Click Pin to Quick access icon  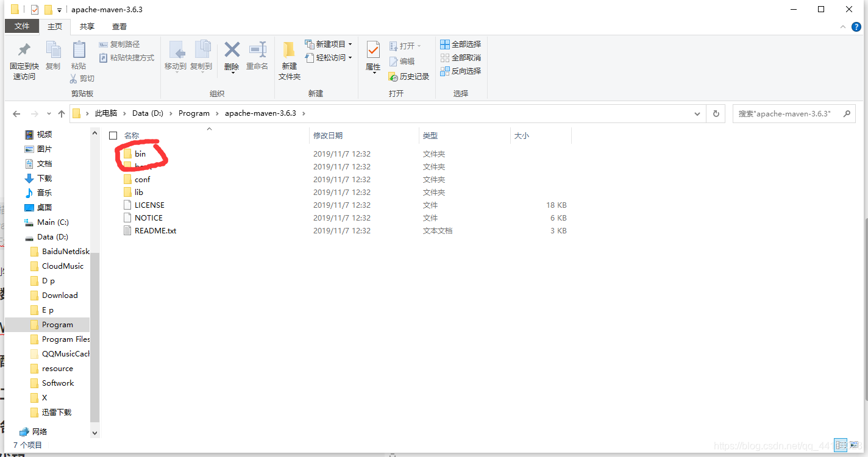point(24,50)
